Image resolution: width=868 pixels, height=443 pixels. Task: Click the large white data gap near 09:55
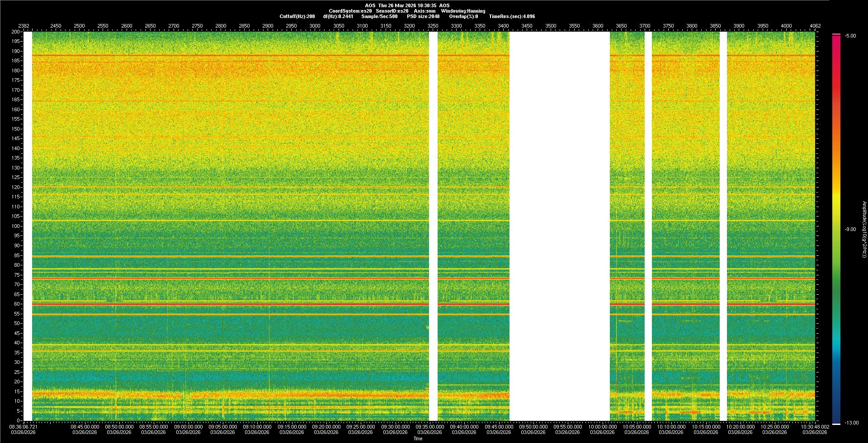pyautogui.click(x=559, y=226)
